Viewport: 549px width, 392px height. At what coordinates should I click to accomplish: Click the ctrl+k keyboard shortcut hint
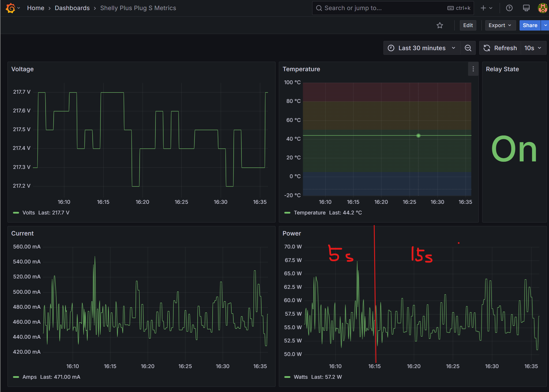pyautogui.click(x=459, y=8)
